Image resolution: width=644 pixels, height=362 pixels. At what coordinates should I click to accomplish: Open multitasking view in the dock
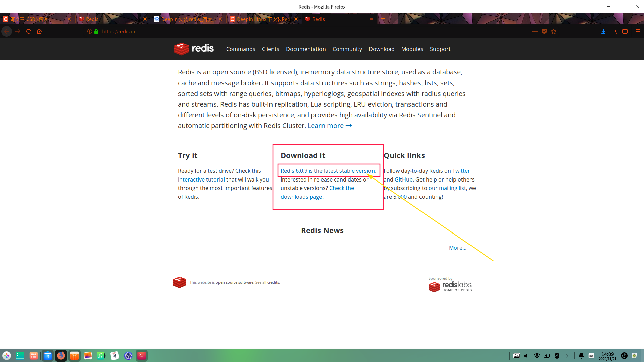click(34, 356)
